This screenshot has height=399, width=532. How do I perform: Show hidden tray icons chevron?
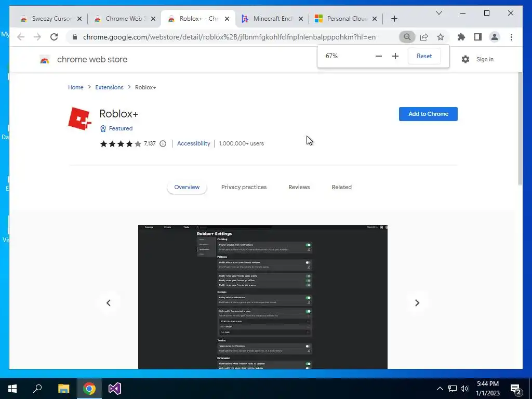440,389
